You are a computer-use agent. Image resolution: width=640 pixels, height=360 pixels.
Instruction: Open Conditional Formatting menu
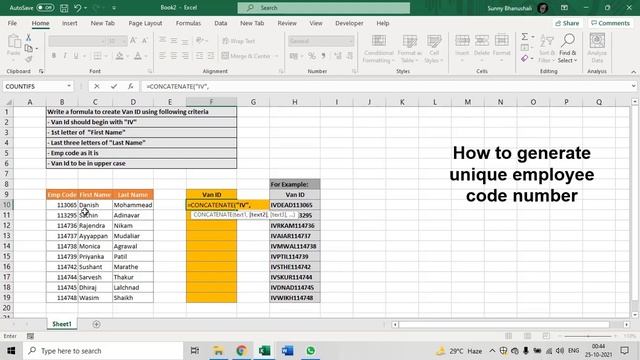click(x=378, y=49)
